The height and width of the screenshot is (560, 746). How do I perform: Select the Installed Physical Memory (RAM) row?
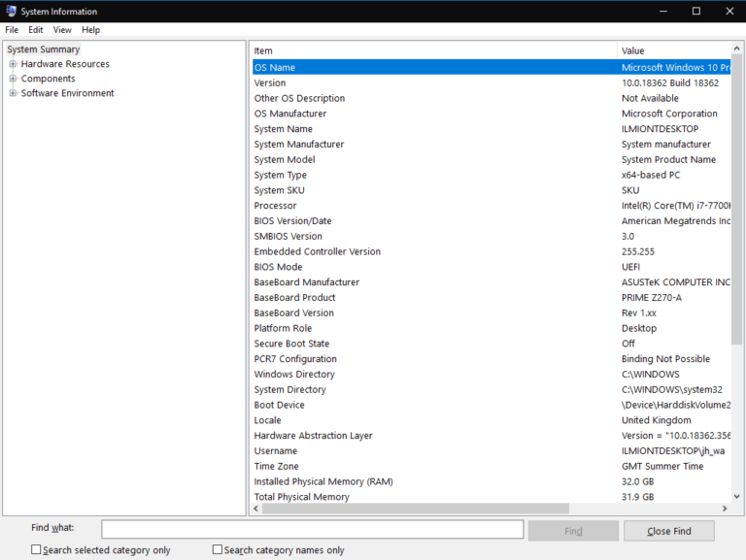point(492,481)
